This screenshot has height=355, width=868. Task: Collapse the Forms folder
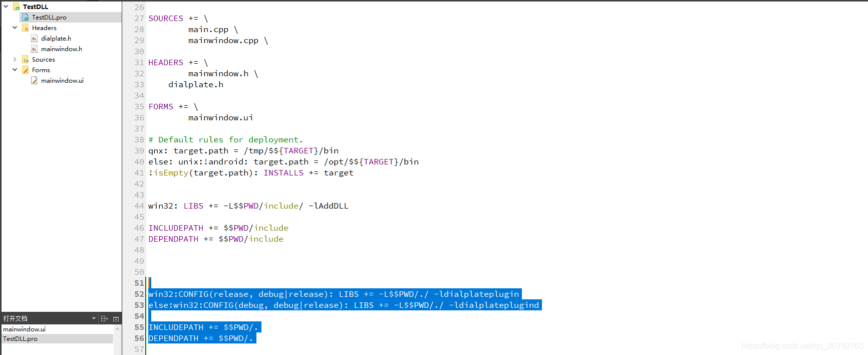[x=15, y=70]
